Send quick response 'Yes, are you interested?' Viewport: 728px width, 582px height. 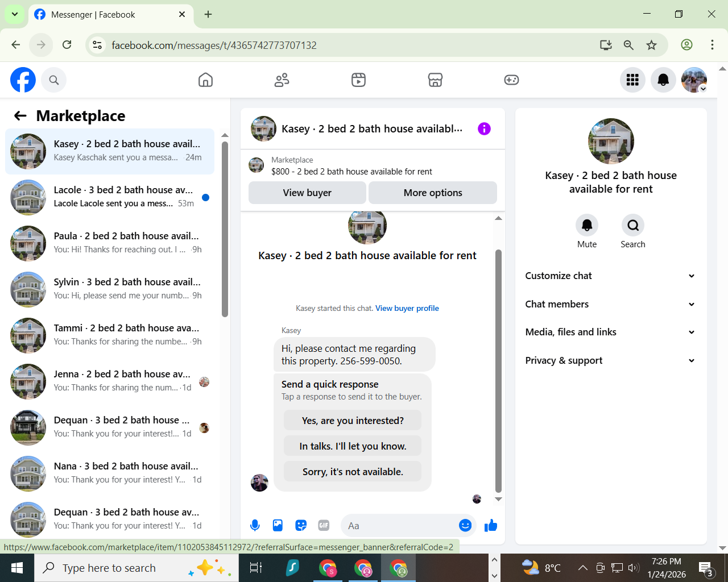coord(353,421)
